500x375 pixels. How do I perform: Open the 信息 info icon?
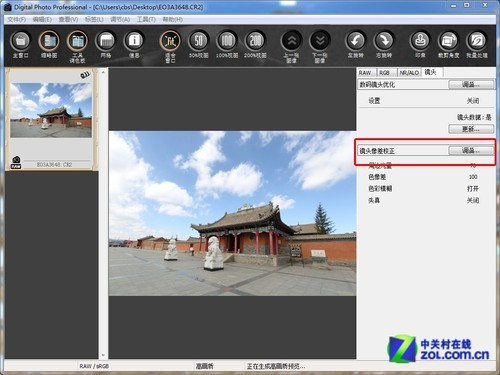coord(134,41)
